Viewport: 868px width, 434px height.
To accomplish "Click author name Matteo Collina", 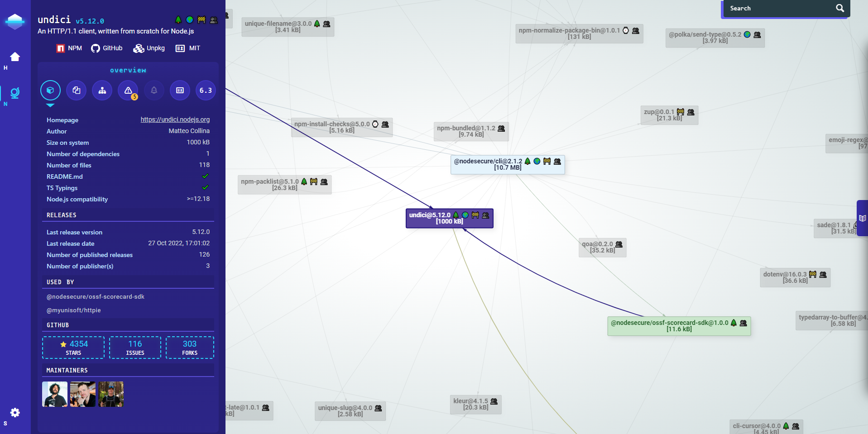I will [x=189, y=131].
